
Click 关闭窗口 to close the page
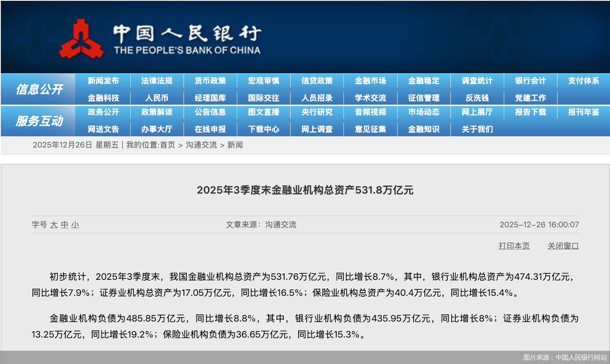[x=563, y=245]
